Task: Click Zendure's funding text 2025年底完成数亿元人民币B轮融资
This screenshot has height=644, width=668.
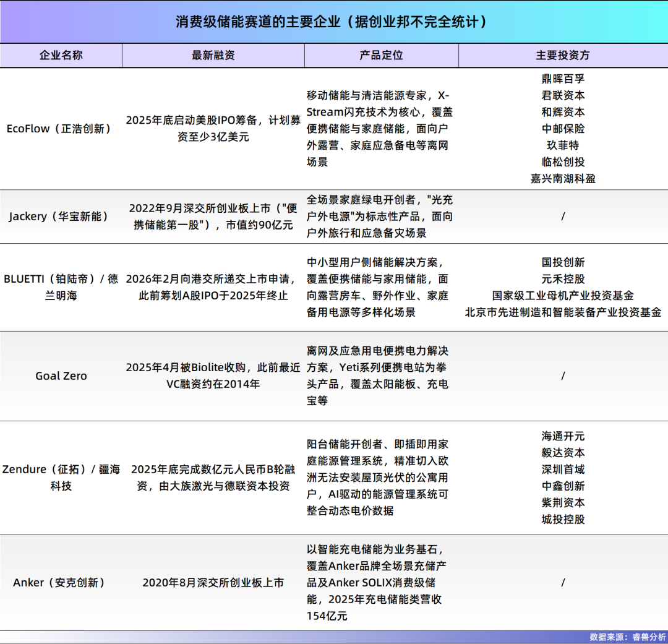Action: pyautogui.click(x=213, y=478)
